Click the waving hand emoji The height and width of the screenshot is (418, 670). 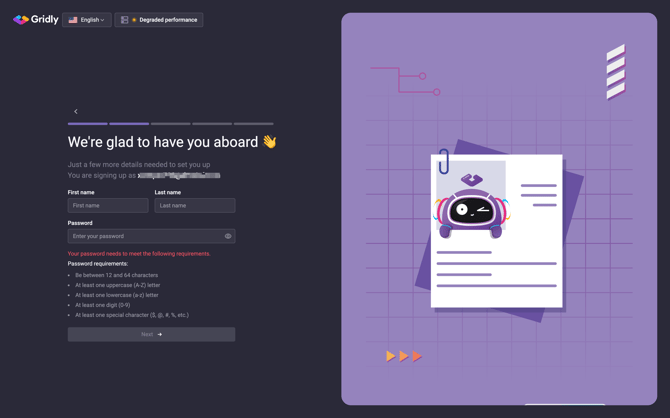[x=269, y=142]
